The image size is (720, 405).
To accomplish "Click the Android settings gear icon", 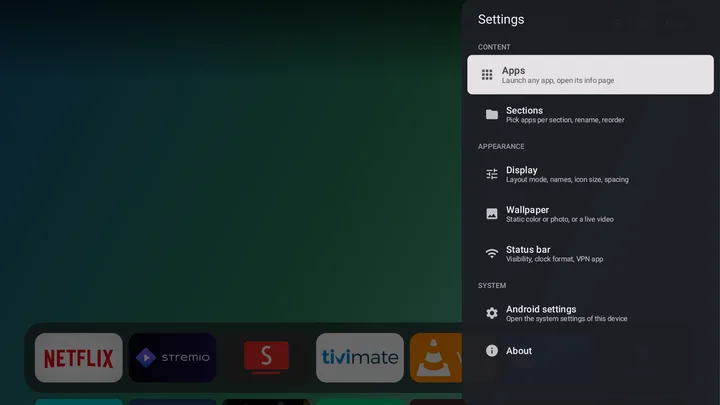I will 492,313.
